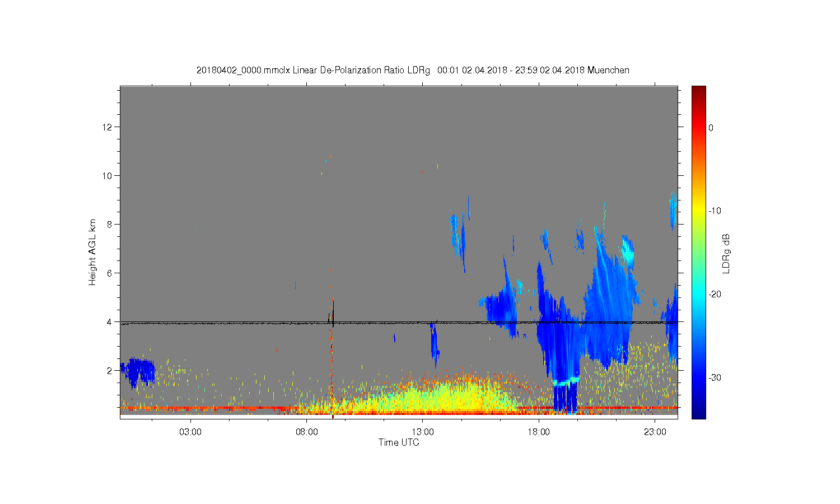Viewport: 840px width, 504px height.
Task: Select the 03:00 time tick label
Action: [190, 432]
